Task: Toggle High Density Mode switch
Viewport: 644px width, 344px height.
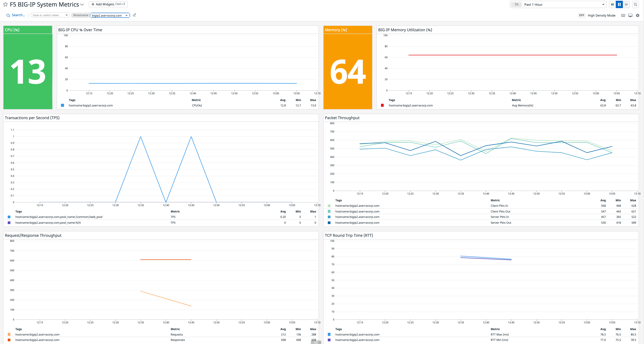Action: (582, 15)
